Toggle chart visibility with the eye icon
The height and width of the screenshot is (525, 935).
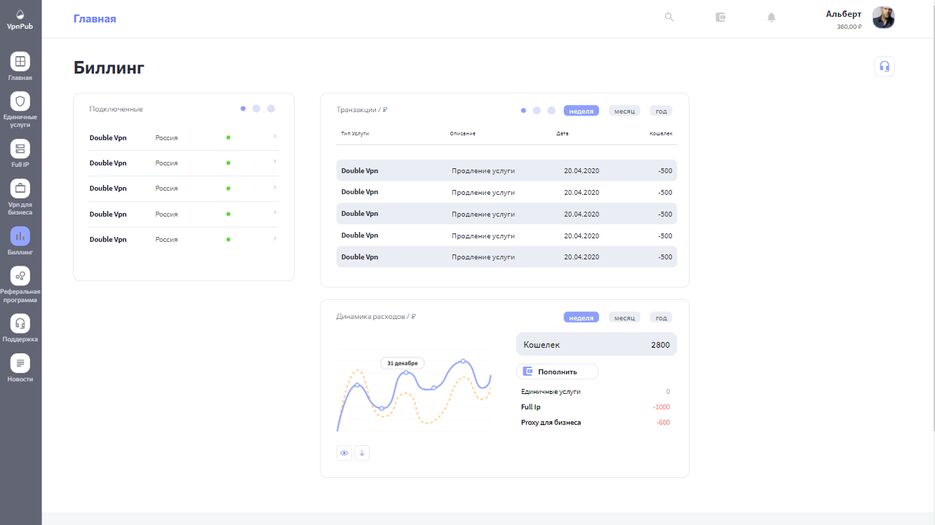tap(344, 453)
